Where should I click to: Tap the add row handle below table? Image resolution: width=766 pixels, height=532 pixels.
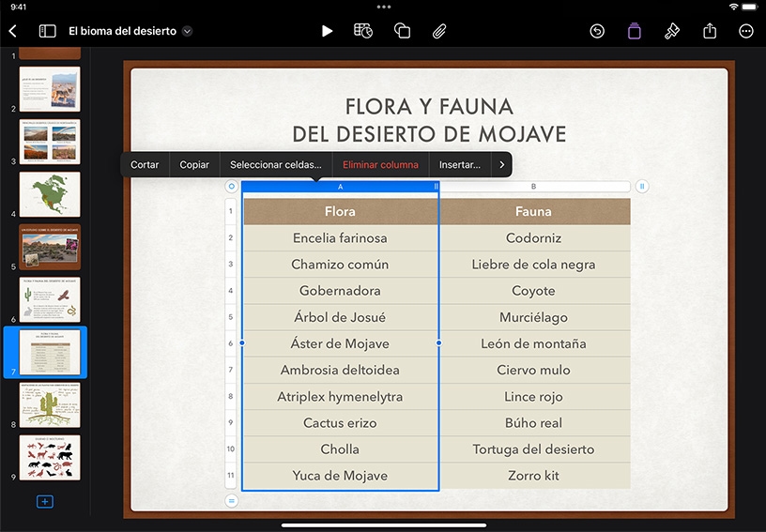click(232, 501)
